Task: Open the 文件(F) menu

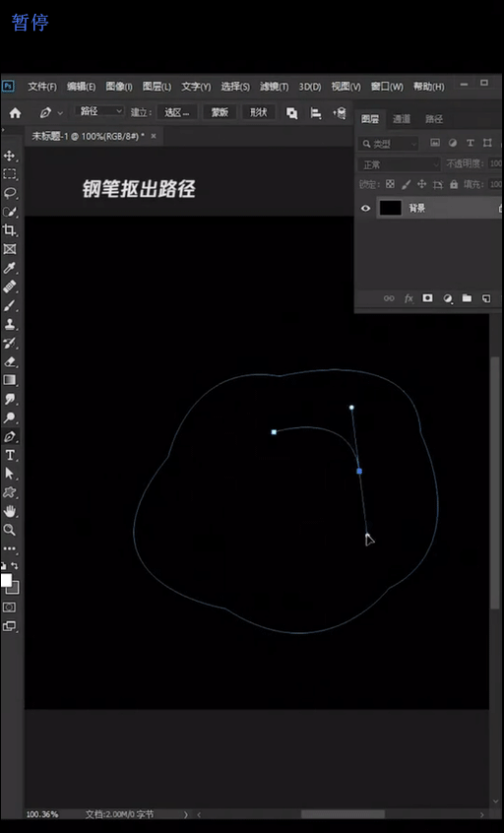Action: click(42, 87)
